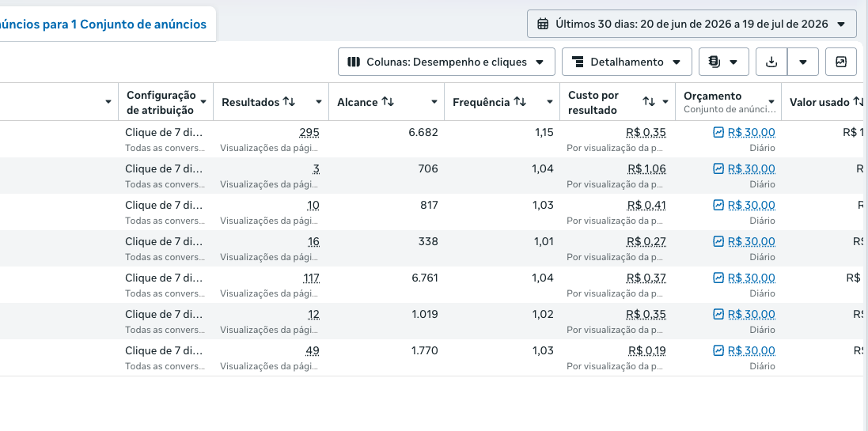Click the R$ 0,27 cost per result
Image resolution: width=868 pixels, height=431 pixels.
click(646, 241)
